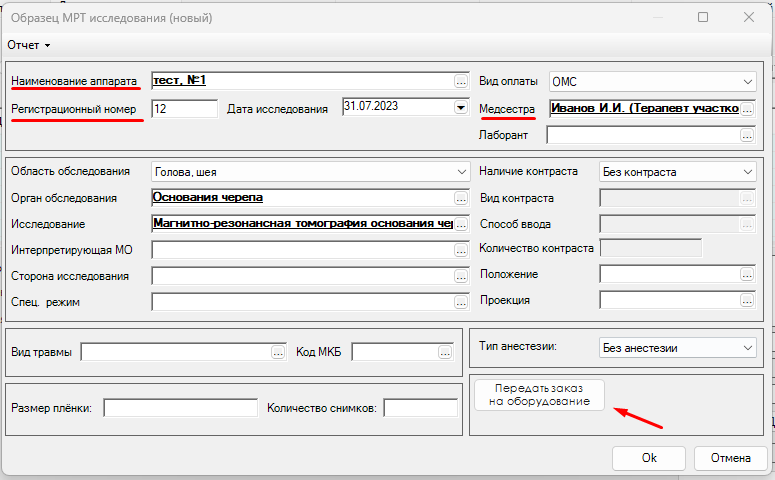Open lookup for Проекция field
The width and height of the screenshot is (775, 480).
tap(747, 300)
